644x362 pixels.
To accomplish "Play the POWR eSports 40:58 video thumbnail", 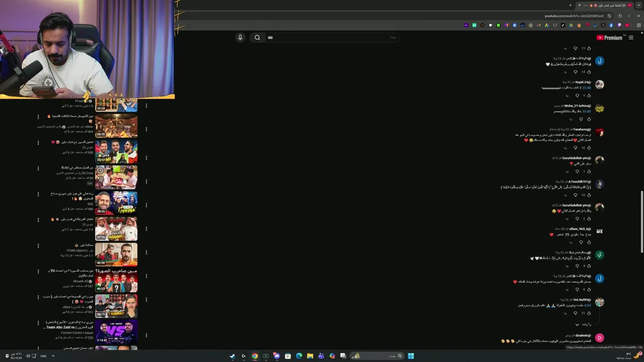I will (x=116, y=254).
